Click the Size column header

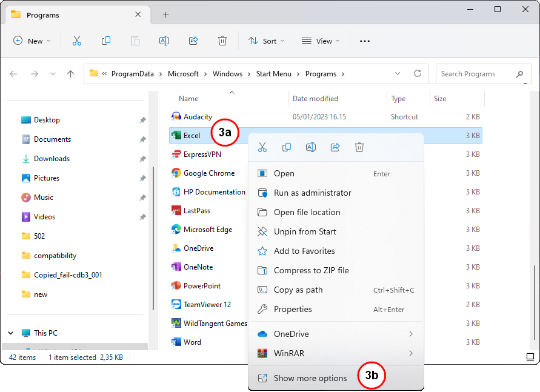[440, 99]
